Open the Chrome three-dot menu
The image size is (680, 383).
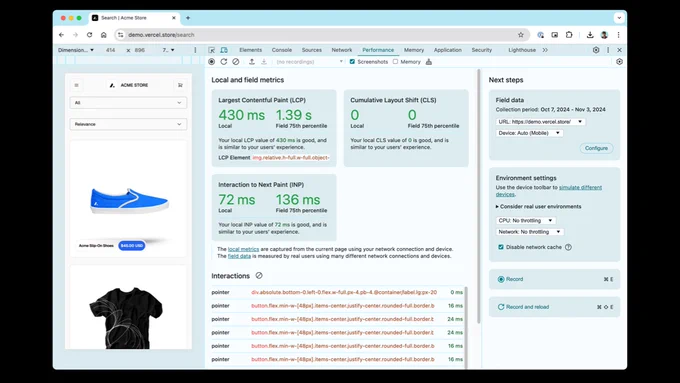click(618, 35)
